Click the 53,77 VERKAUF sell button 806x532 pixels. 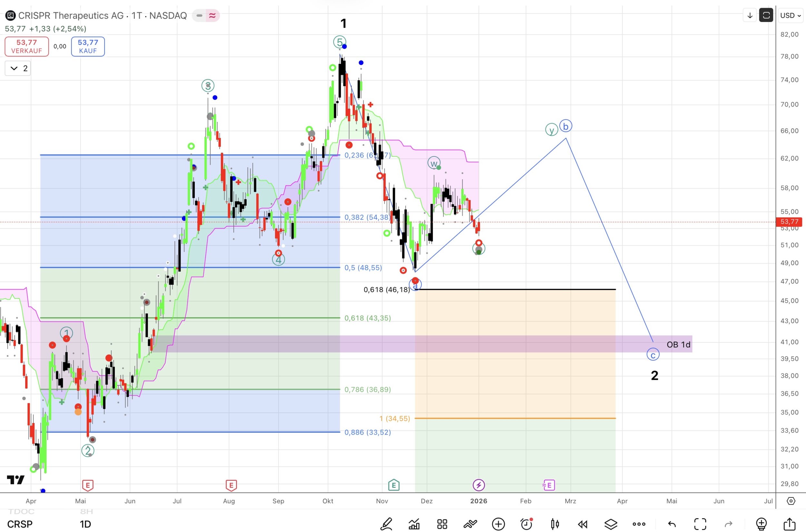26,46
